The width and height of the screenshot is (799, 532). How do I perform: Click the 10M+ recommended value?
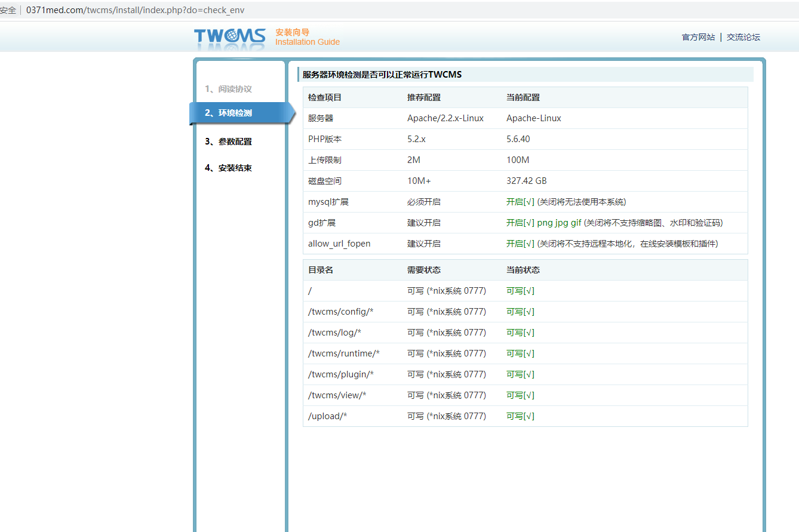tap(419, 181)
